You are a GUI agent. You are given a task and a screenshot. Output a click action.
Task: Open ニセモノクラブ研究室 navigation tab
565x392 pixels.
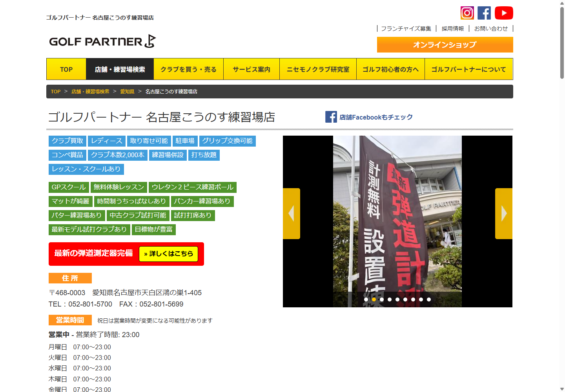click(x=318, y=69)
